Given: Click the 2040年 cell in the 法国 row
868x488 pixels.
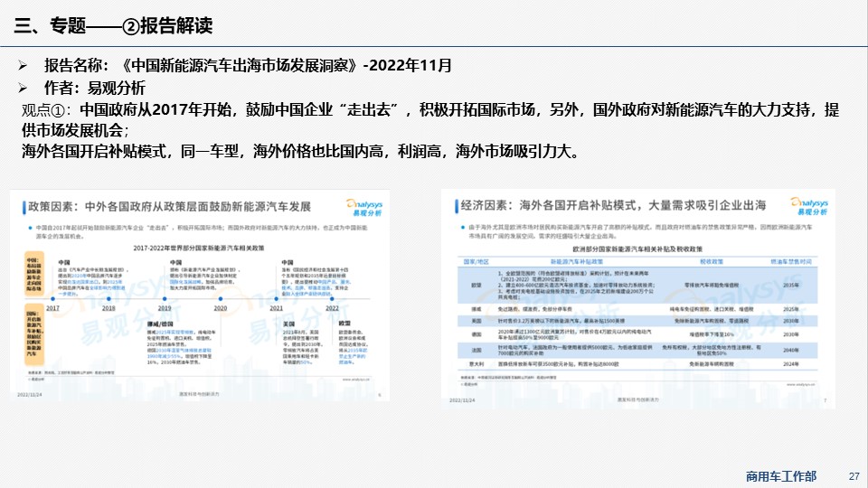Looking at the screenshot, I should [791, 351].
